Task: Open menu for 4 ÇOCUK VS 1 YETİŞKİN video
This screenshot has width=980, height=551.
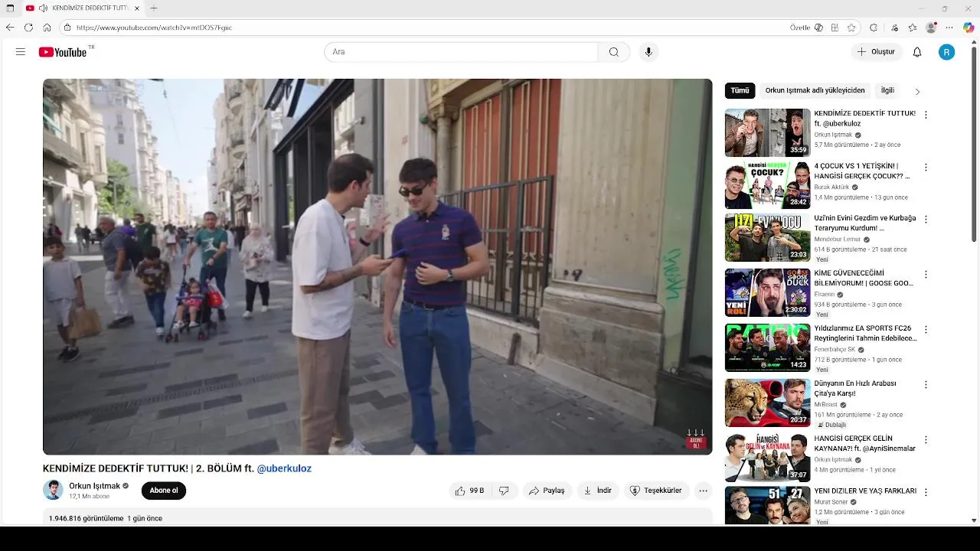Action: [926, 167]
